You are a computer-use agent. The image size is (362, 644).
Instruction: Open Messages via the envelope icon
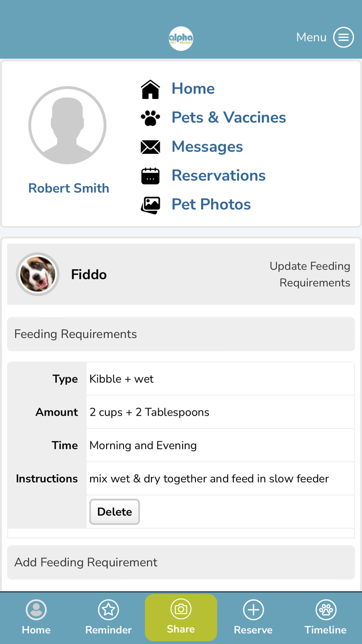point(150,147)
